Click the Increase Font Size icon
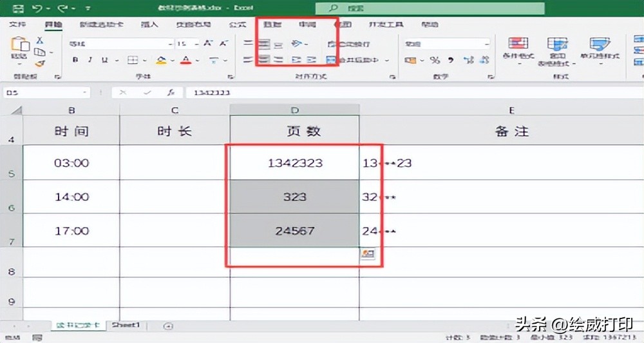The width and height of the screenshot is (644, 343). [208, 43]
